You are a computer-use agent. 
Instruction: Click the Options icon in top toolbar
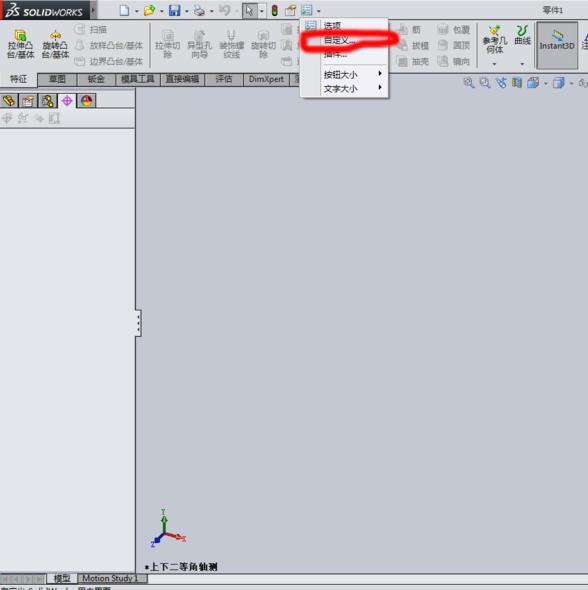coord(307,11)
